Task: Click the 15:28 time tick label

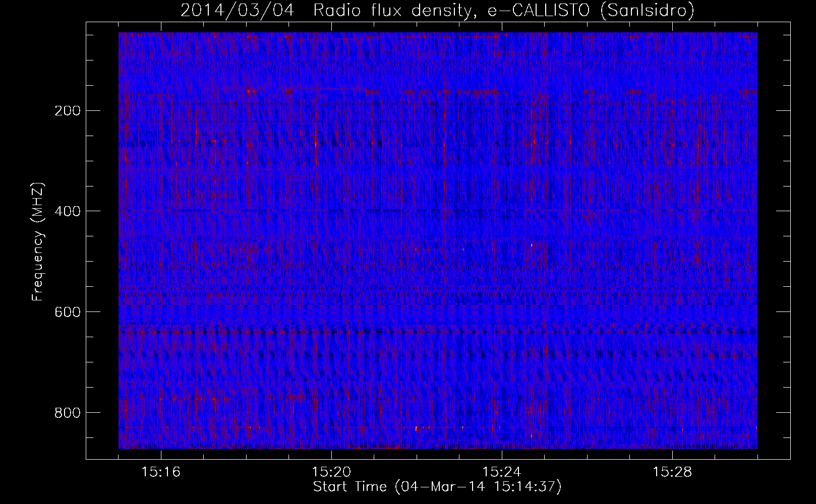Action: pyautogui.click(x=672, y=472)
